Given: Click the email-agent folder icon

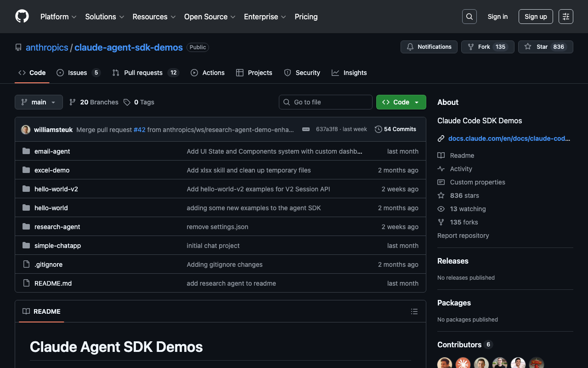Looking at the screenshot, I should [x=26, y=151].
